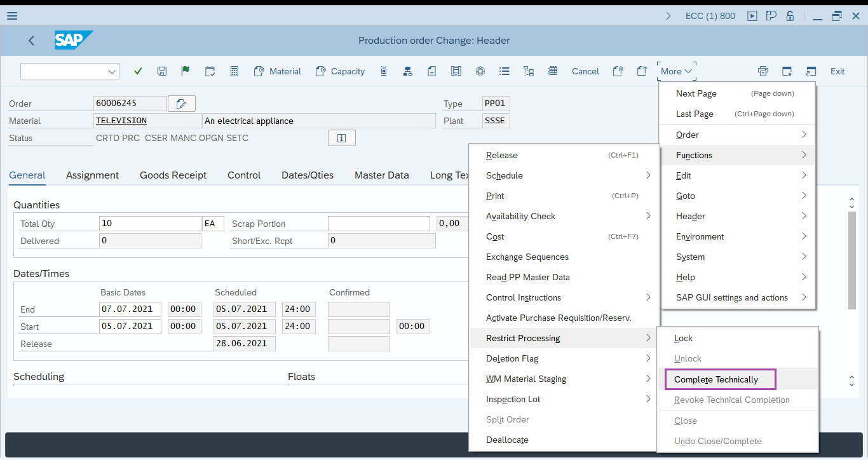Choose Lock from Restrict Processing submenu
The image size is (868, 460).
click(x=684, y=338)
